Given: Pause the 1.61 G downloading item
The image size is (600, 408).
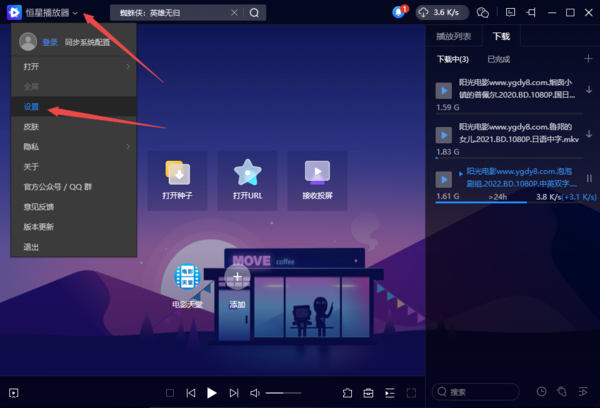Looking at the screenshot, I should (589, 178).
